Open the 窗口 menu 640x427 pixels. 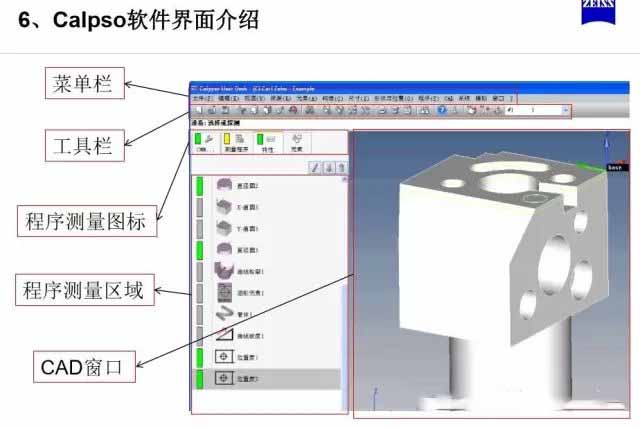[x=498, y=98]
